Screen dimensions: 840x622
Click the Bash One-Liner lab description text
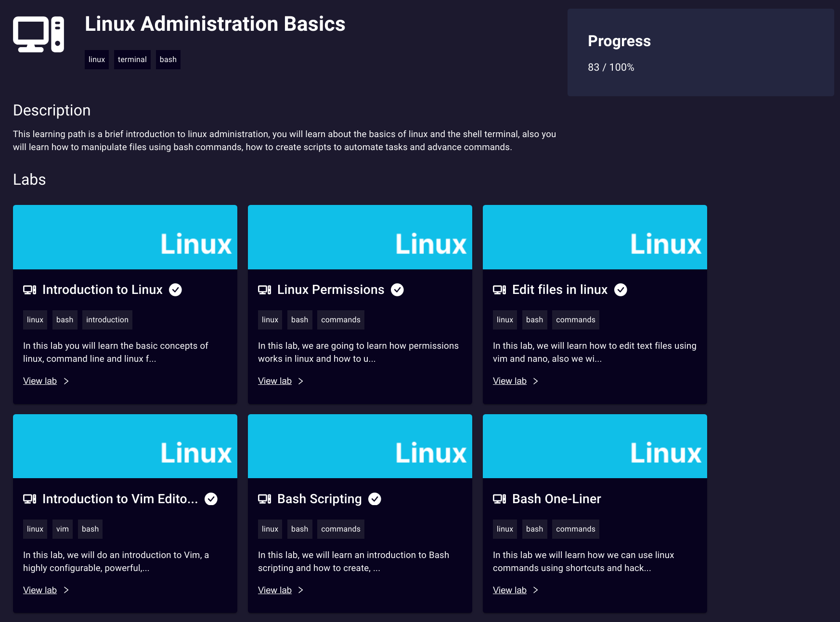(583, 561)
